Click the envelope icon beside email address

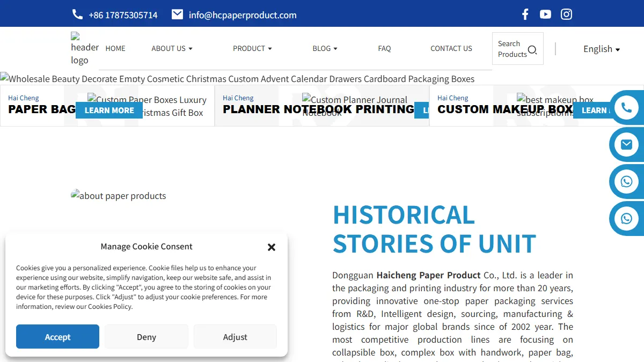pyautogui.click(x=177, y=14)
